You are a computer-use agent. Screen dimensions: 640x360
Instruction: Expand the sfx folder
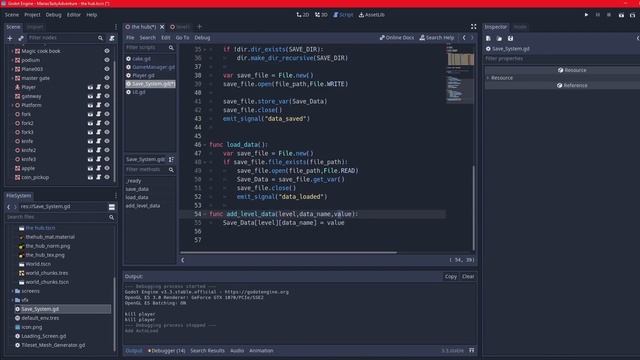click(x=12, y=300)
